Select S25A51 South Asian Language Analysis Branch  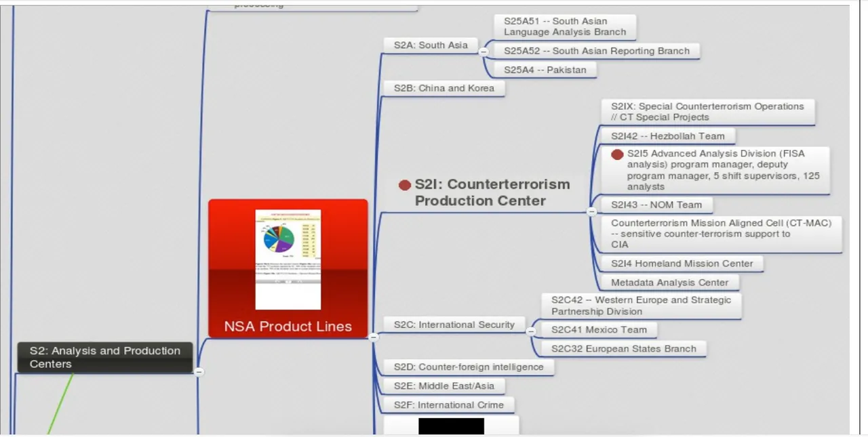click(x=565, y=26)
